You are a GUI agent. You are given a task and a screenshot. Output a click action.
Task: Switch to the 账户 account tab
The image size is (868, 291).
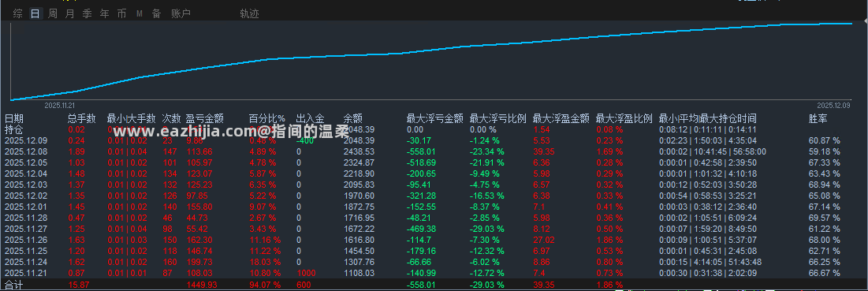pyautogui.click(x=181, y=14)
